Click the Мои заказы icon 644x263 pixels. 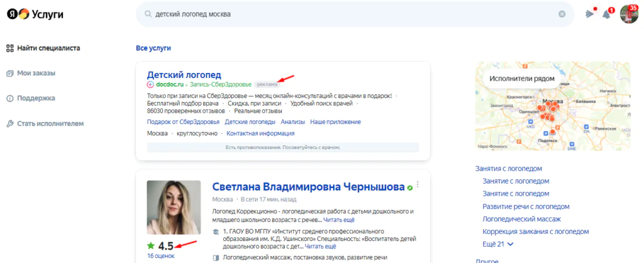tap(10, 74)
